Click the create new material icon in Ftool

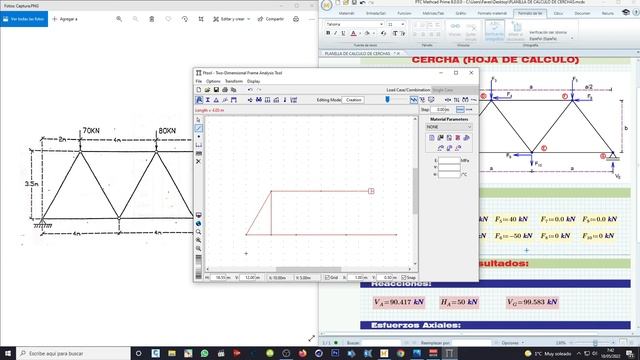pyautogui.click(x=432, y=138)
